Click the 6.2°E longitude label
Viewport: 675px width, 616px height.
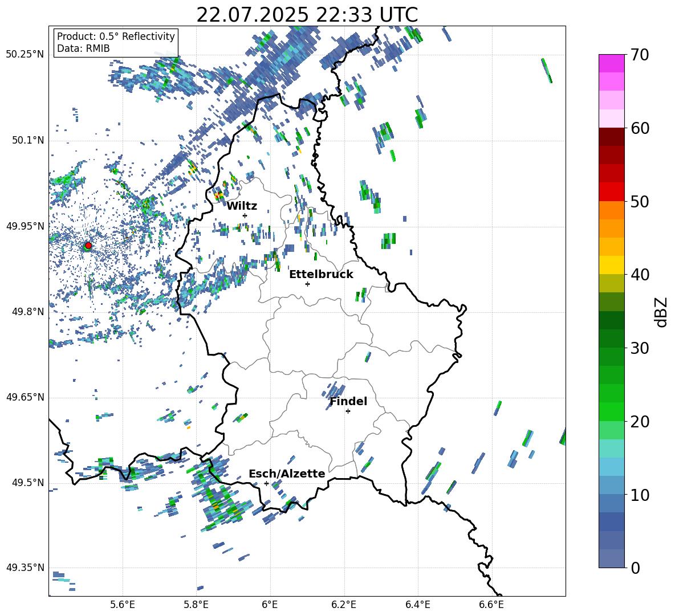pos(344,605)
